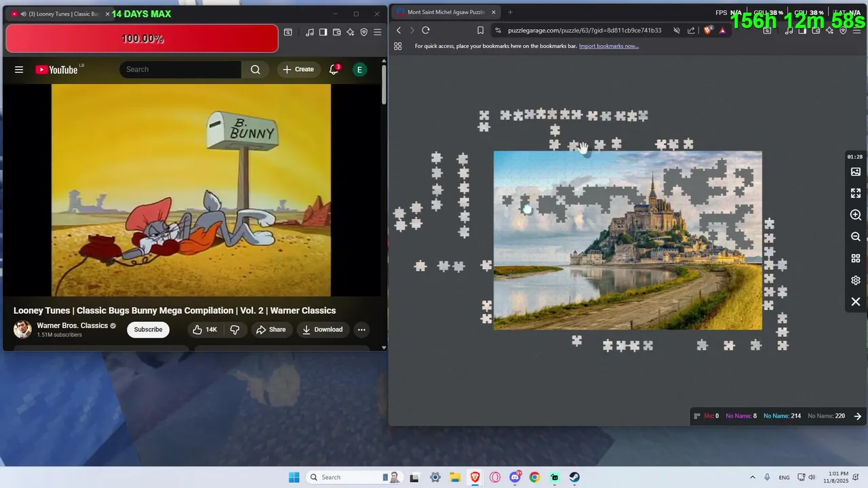Focus the YouTube search field
This screenshot has height=488, width=868.
tap(180, 69)
